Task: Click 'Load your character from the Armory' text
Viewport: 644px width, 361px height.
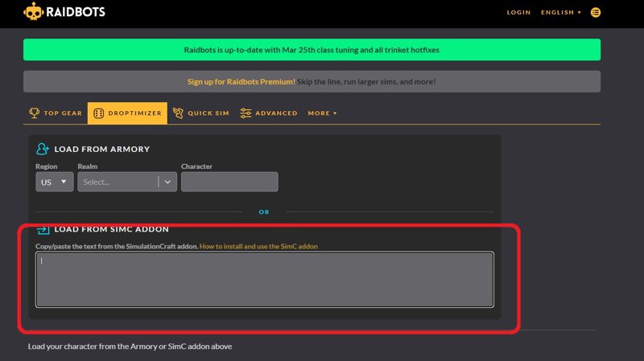Action: pyautogui.click(x=130, y=347)
